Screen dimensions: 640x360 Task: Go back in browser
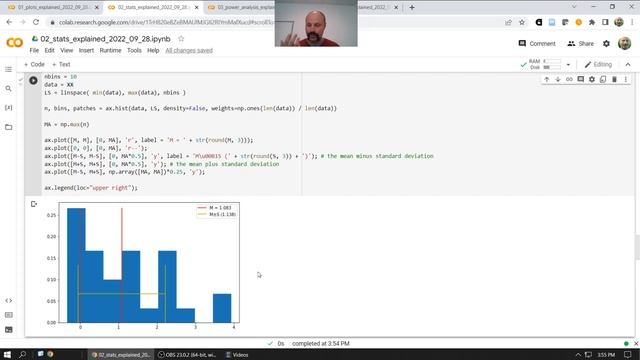(9, 22)
